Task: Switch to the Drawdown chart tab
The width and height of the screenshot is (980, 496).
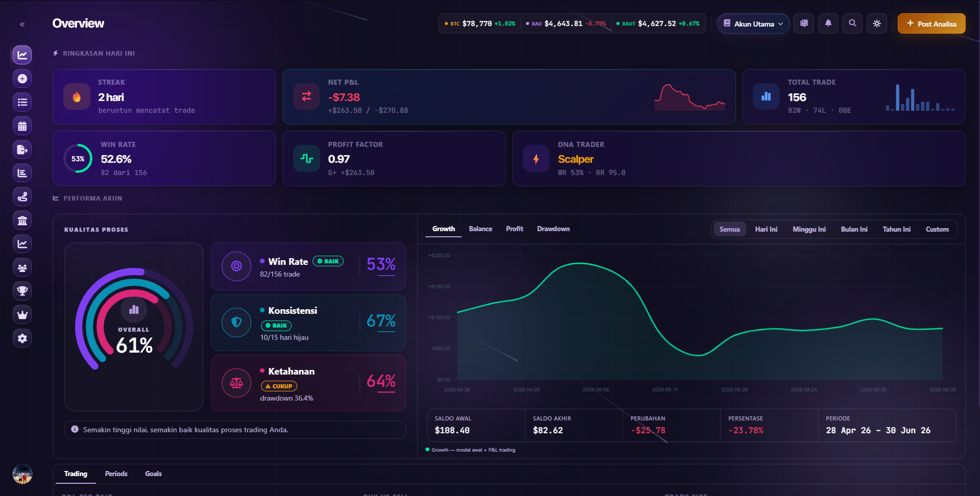Action: [554, 229]
